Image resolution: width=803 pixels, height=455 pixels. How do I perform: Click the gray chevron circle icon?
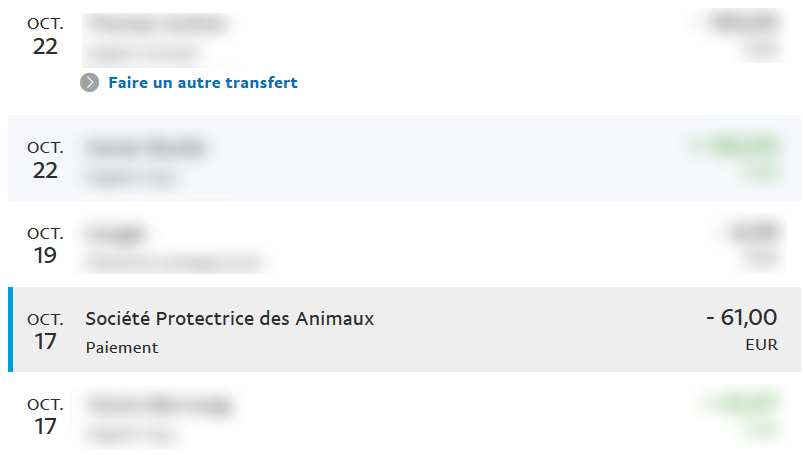click(90, 82)
